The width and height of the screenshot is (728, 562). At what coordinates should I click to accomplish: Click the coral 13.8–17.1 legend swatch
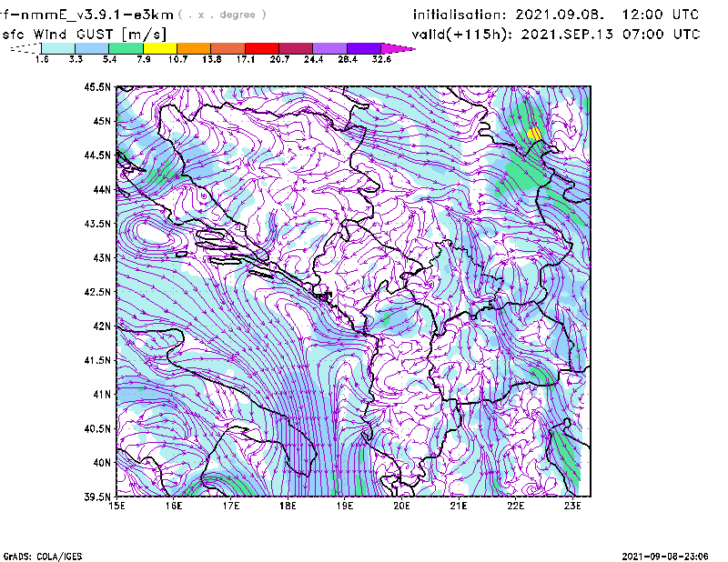pyautogui.click(x=228, y=48)
